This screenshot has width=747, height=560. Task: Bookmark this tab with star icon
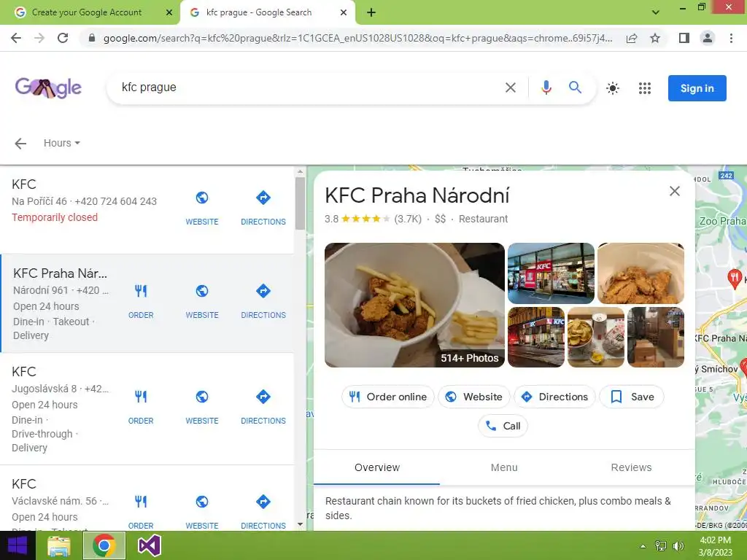655,38
